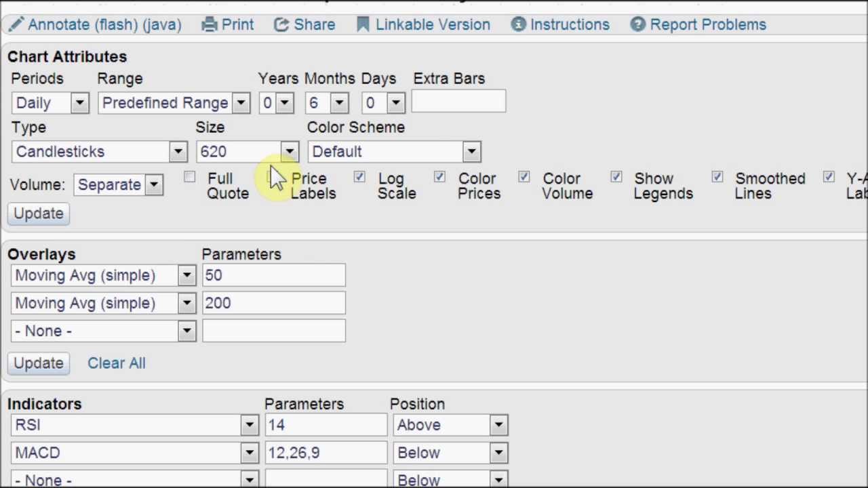Viewport: 868px width, 488px height.
Task: Open first Moving Avg overlay dropdown
Action: pyautogui.click(x=104, y=275)
